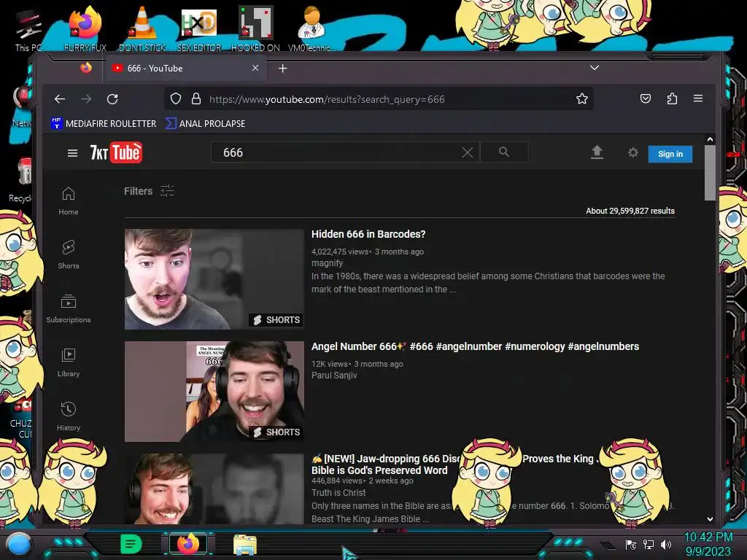
Task: Open the Filters options
Action: coord(149,191)
